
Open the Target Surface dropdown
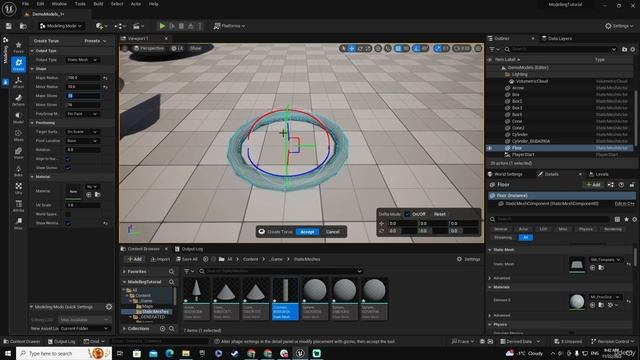[82, 132]
